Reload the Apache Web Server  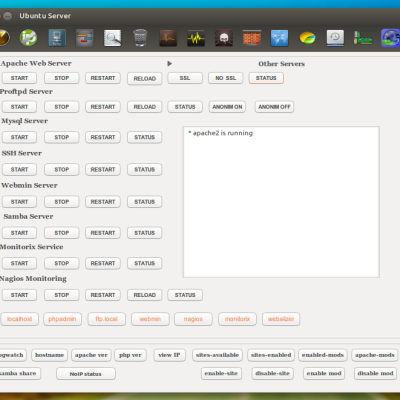(x=145, y=79)
